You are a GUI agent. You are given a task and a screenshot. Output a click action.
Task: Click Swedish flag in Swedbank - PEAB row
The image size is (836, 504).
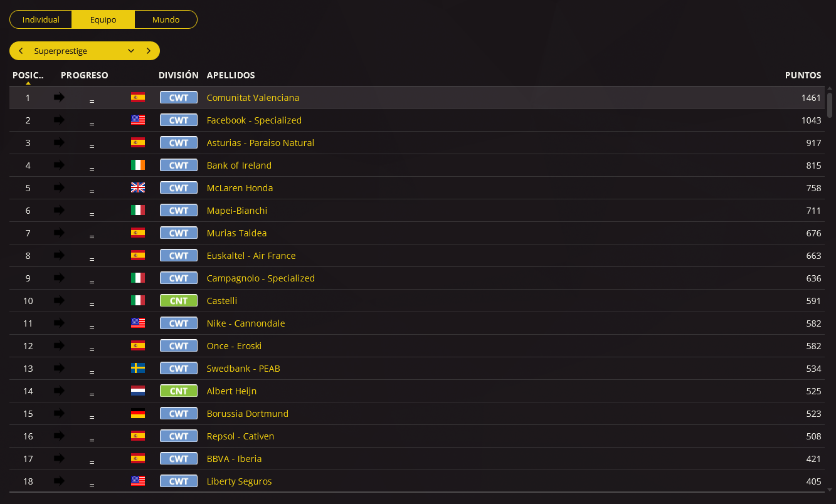click(x=138, y=368)
